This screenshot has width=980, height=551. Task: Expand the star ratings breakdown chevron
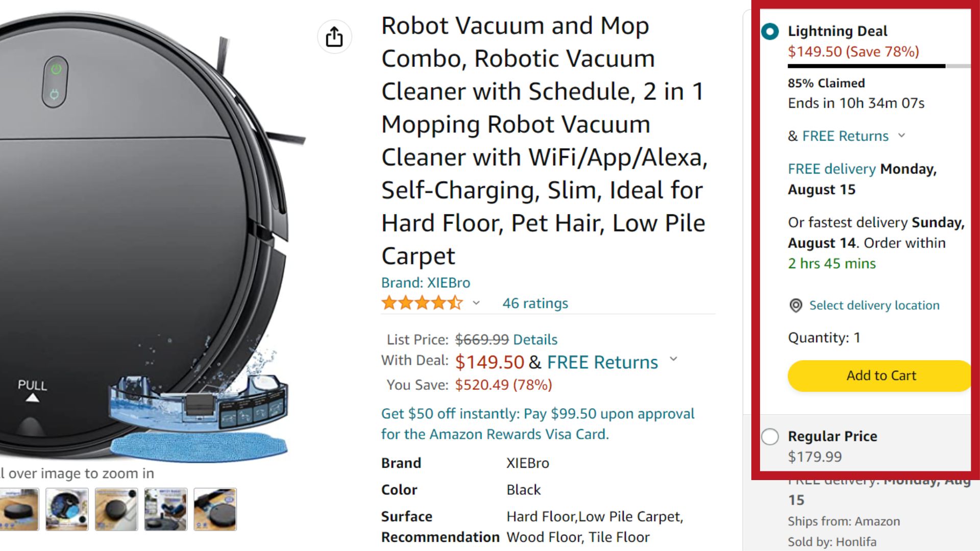[476, 303]
